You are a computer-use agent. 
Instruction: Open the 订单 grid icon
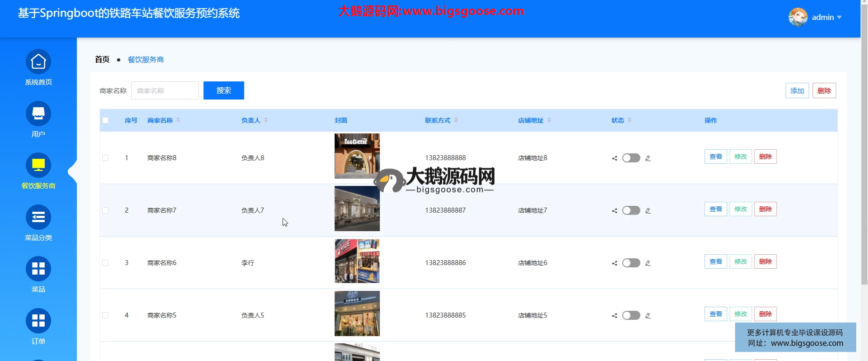[x=38, y=321]
